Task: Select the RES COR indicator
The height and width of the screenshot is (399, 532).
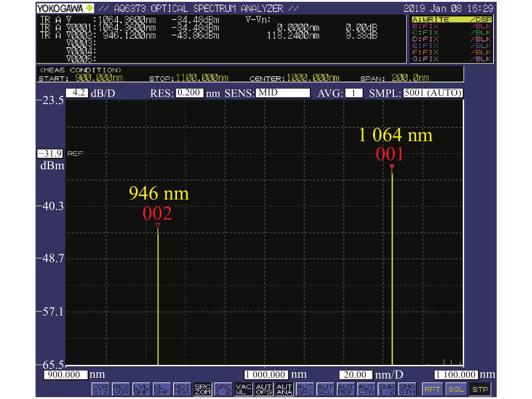Action: point(121,389)
